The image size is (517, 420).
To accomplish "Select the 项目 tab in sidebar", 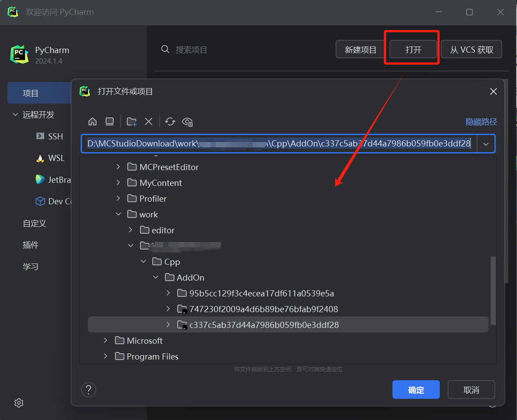I will 39,93.
